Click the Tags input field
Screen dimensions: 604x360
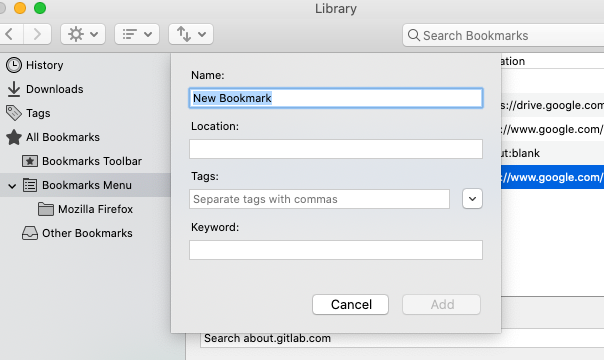319,199
